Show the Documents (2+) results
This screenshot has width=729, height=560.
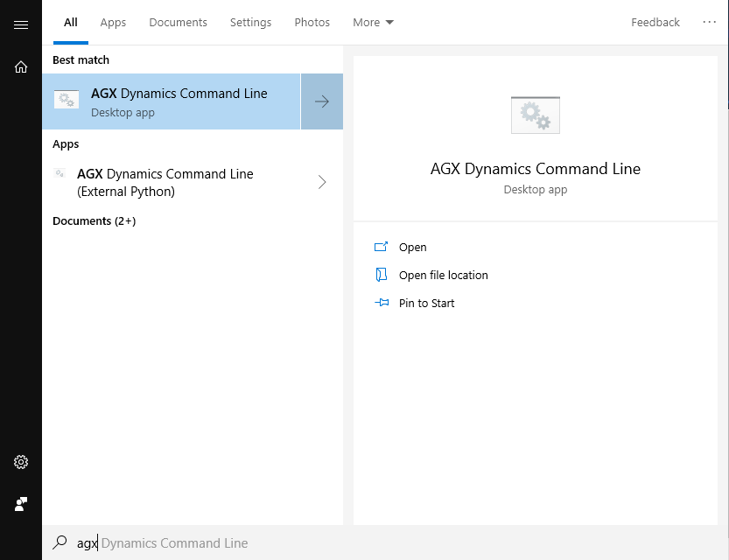click(94, 221)
